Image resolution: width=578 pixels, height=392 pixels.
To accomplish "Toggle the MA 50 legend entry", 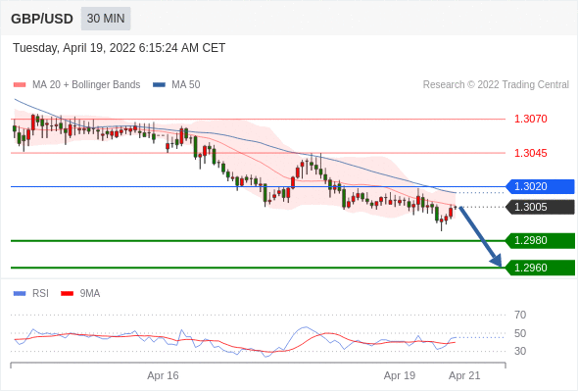I will click(x=176, y=85).
